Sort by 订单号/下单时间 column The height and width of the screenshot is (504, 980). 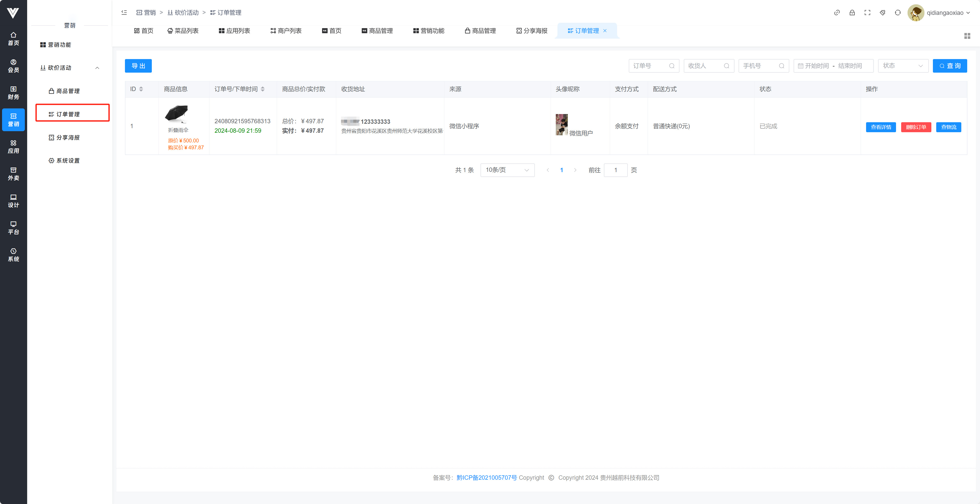click(262, 89)
